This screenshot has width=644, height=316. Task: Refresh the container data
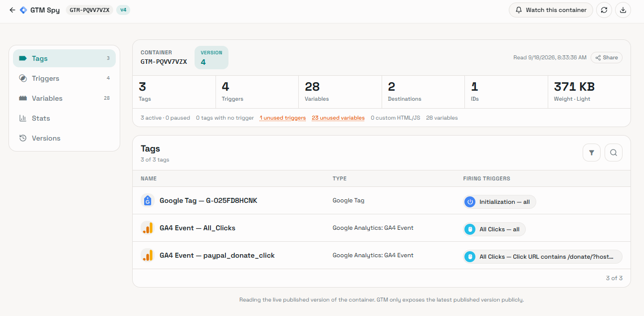coord(604,10)
